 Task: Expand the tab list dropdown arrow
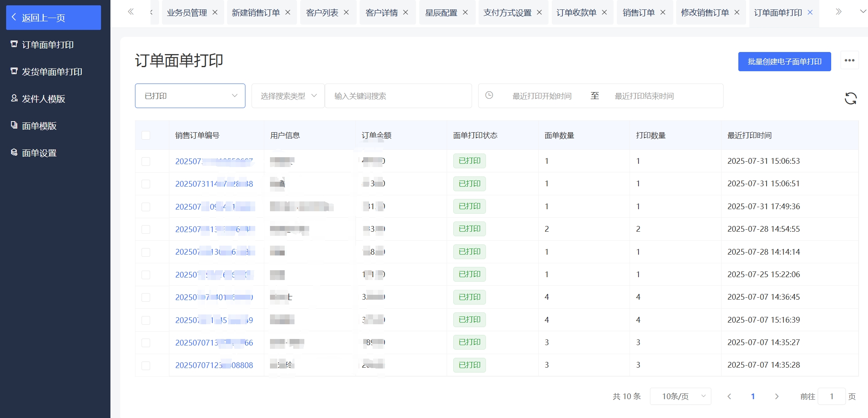pos(863,12)
